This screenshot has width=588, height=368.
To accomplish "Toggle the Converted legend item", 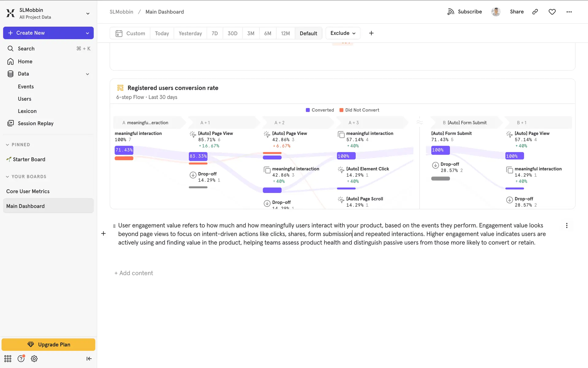I will (320, 110).
